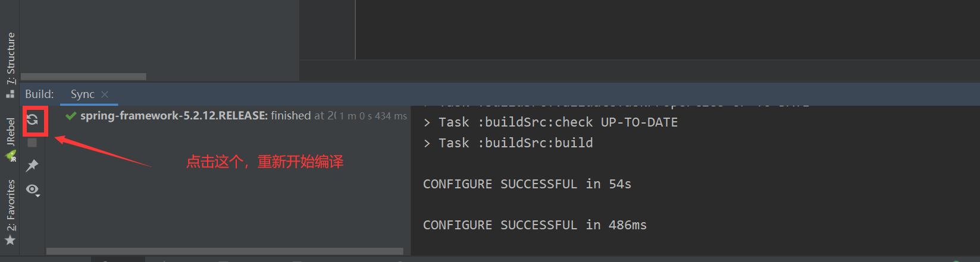Click the JRebel rocket icon
The width and height of the screenshot is (980, 262).
[11, 156]
